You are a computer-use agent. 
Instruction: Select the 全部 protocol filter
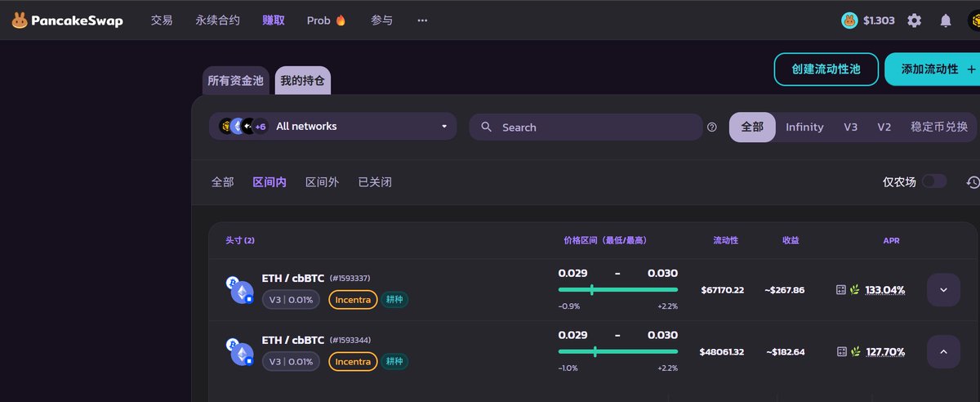(x=752, y=127)
